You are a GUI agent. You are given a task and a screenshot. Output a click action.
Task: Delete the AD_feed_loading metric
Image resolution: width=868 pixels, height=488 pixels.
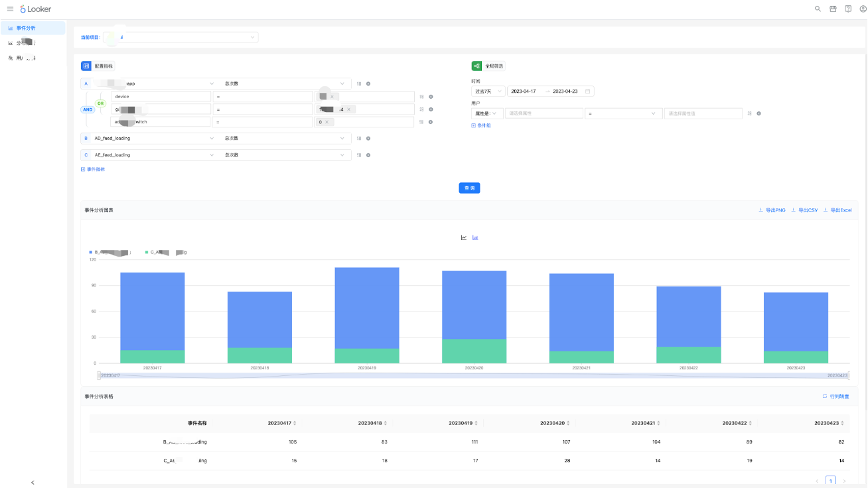click(x=368, y=139)
